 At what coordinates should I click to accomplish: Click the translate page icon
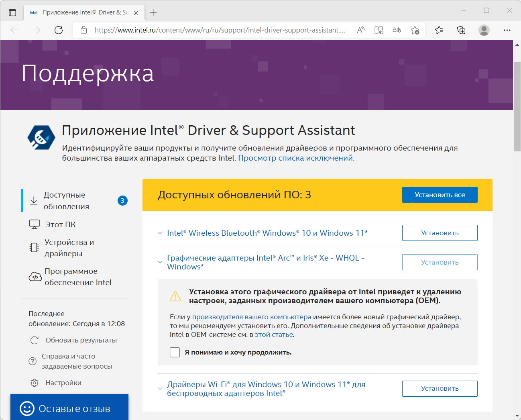click(397, 30)
